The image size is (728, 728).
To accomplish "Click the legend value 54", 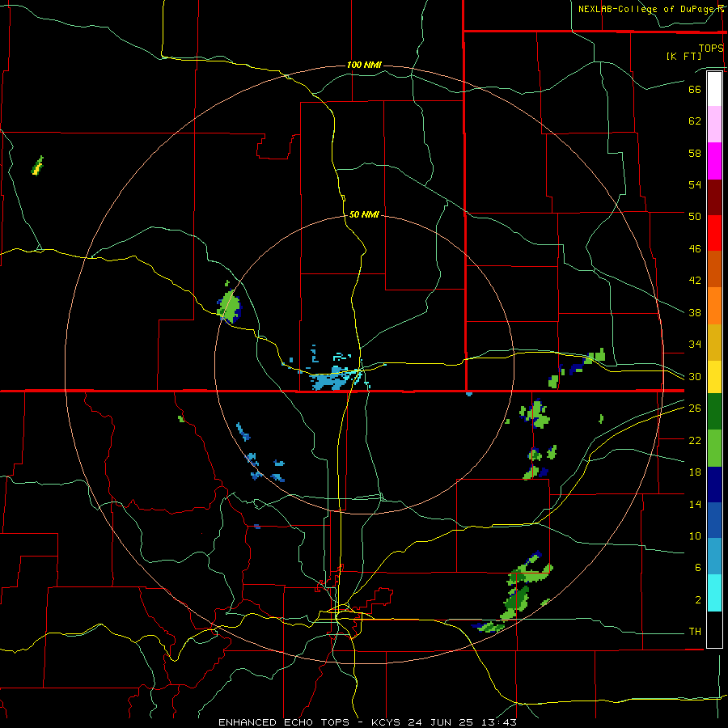I will click(695, 184).
